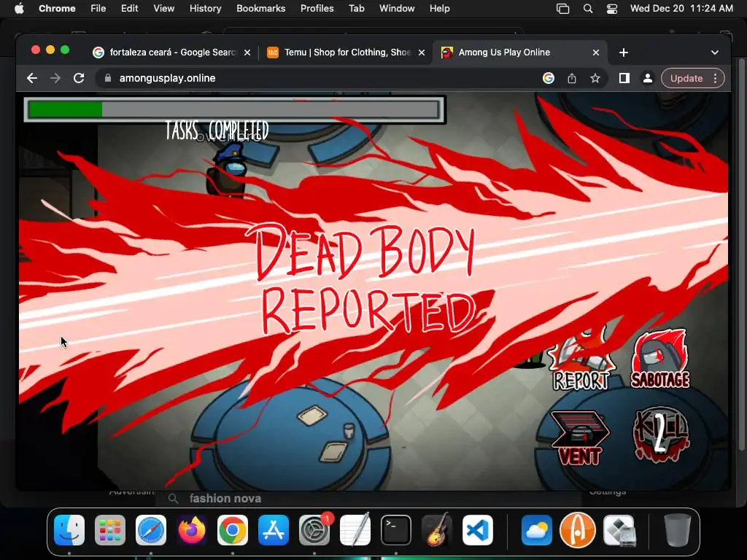This screenshot has width=747, height=560.
Task: Open the Chrome profile avatar
Action: [x=648, y=78]
